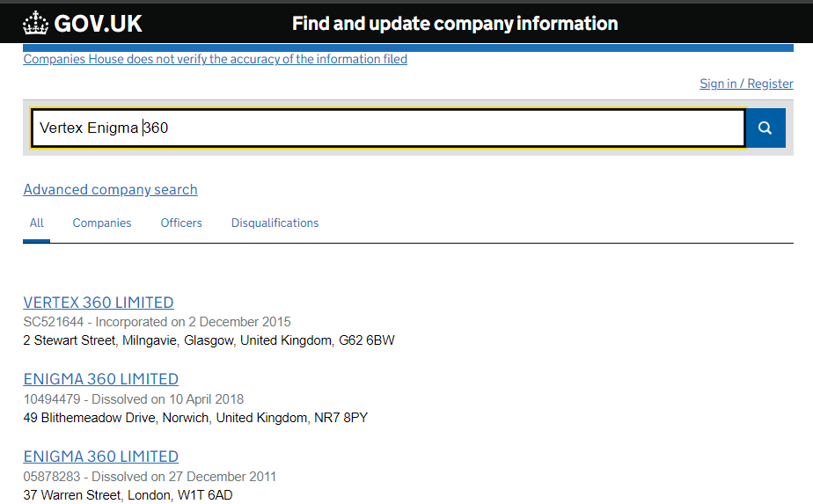Click Sign in / Register link
Screen dimensions: 813x504
pos(746,84)
